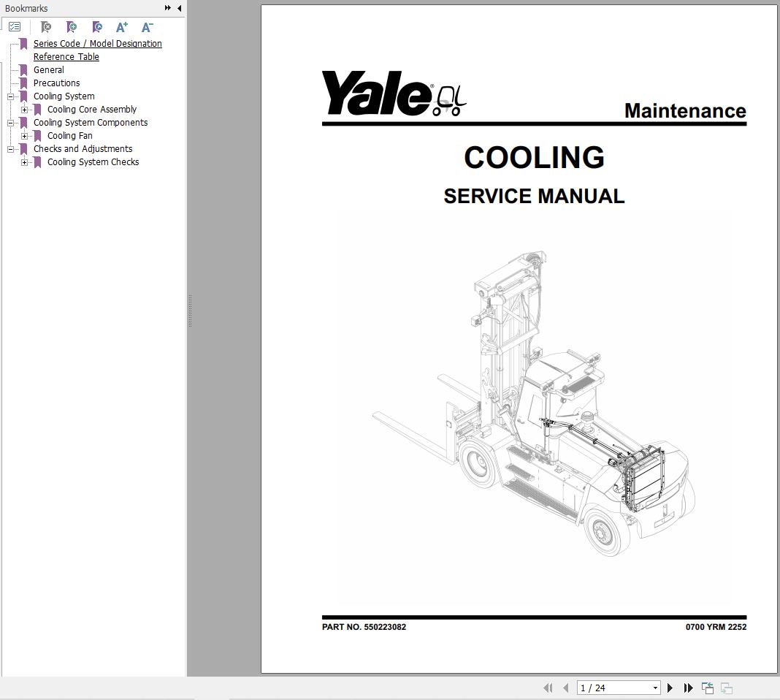
Task: Select the Cooling Fan bookmark
Action: click(70, 136)
